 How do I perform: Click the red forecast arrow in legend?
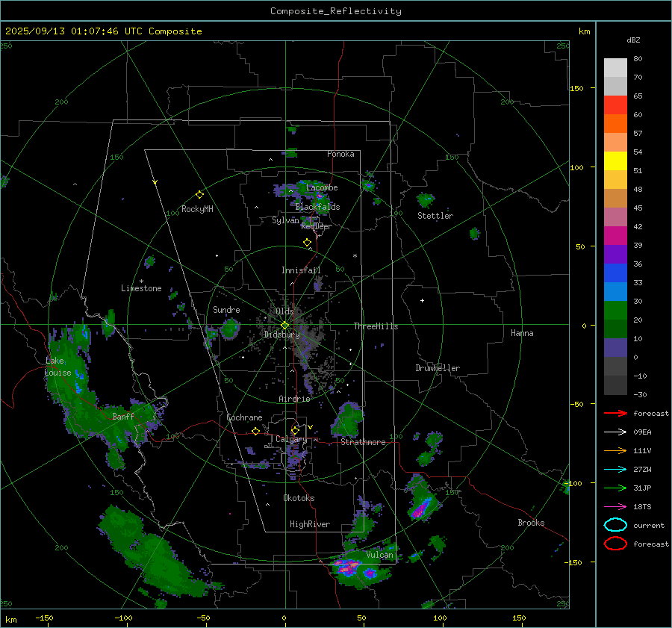tap(615, 413)
